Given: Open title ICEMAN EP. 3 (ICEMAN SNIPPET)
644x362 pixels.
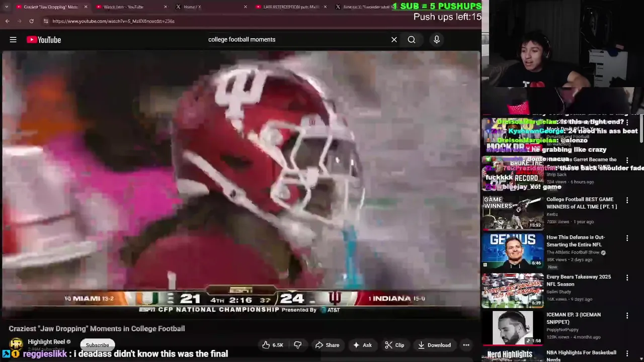Looking at the screenshot, I should click(574, 318).
